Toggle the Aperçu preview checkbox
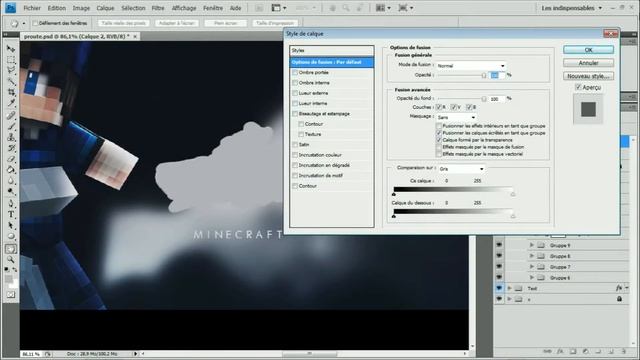640x360 pixels. pyautogui.click(x=578, y=87)
